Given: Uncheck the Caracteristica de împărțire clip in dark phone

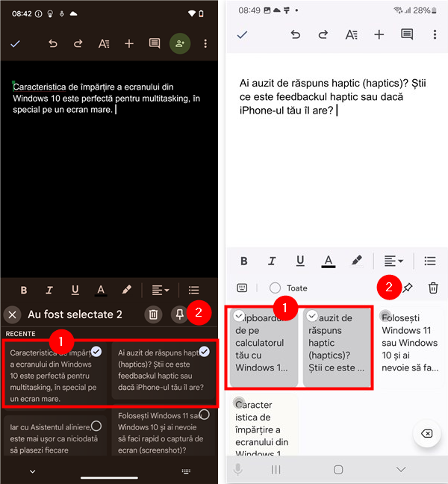Looking at the screenshot, I should click(96, 352).
